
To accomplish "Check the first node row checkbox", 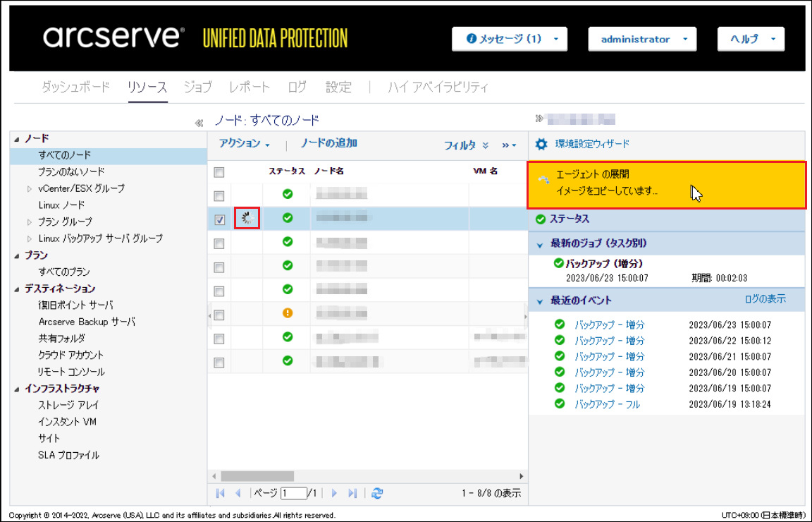I will [219, 195].
